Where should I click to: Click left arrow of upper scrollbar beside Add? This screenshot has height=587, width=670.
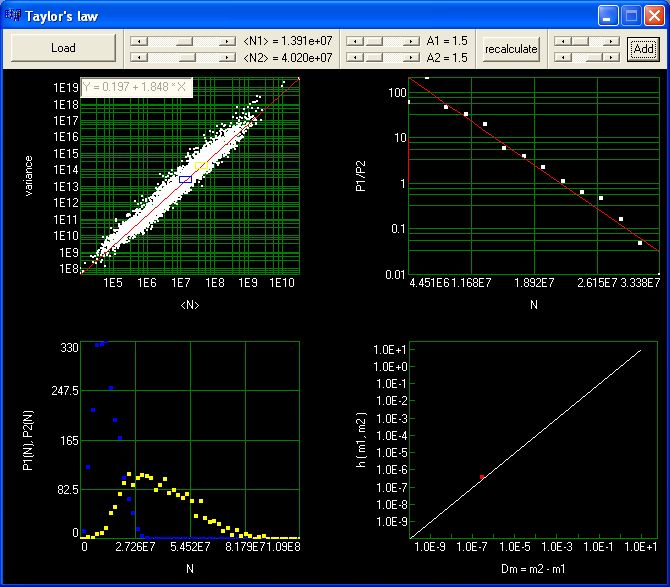click(563, 41)
